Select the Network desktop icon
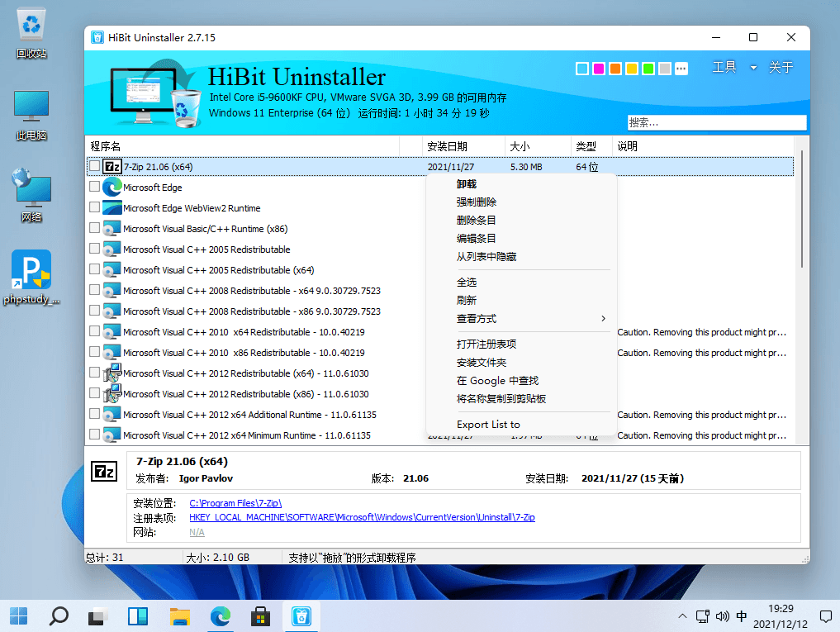840x632 pixels. tap(31, 196)
